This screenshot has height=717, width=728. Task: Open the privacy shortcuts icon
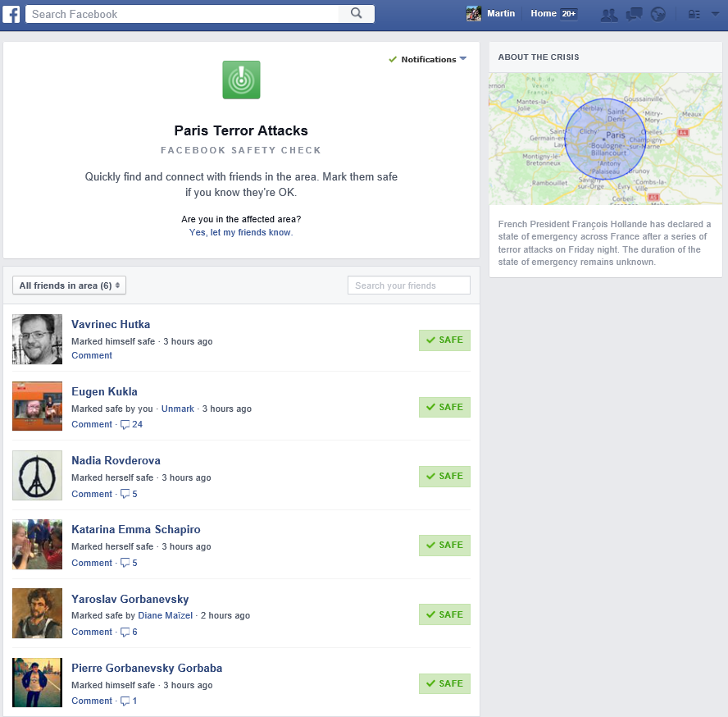coord(694,15)
